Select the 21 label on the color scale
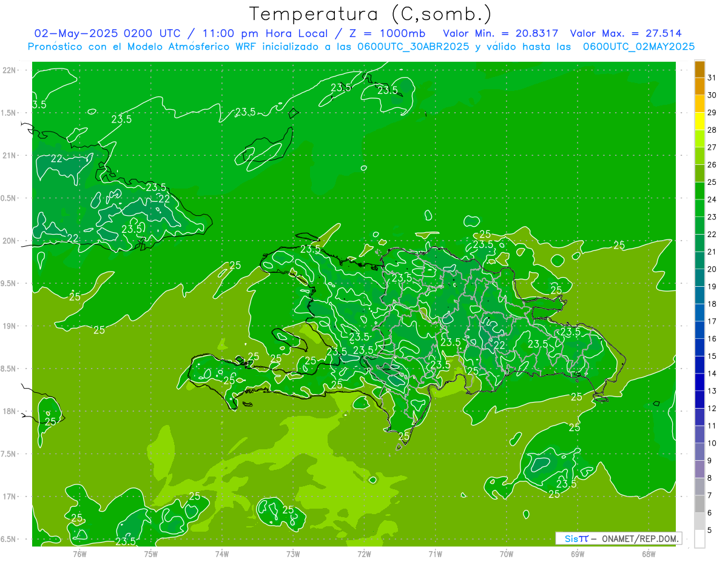The height and width of the screenshot is (562, 728). point(712,252)
